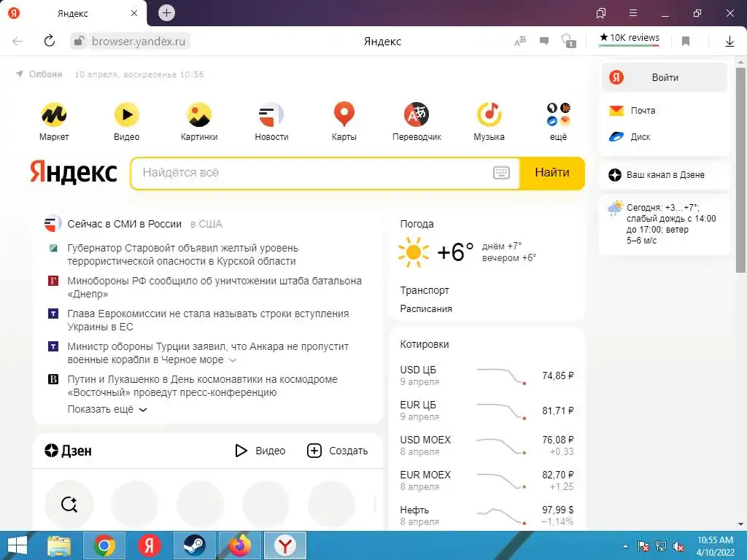This screenshot has width=747, height=560.
Task: Reload the page with the refresh icon
Action: [x=50, y=41]
